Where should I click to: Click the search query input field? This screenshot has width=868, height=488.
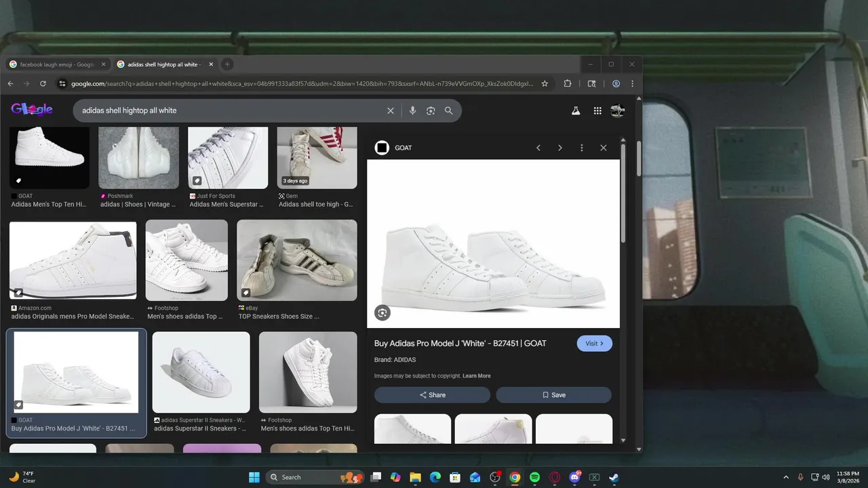(x=229, y=110)
